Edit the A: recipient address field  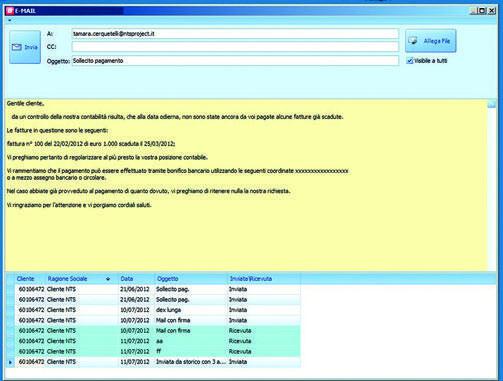[235, 34]
